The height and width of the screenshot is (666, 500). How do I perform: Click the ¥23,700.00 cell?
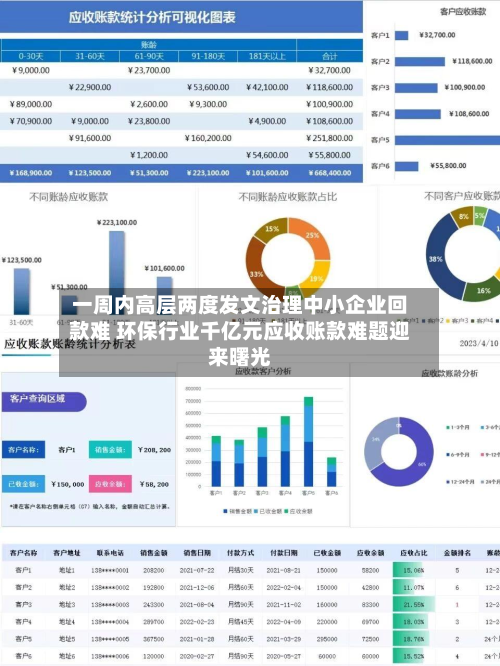click(x=149, y=71)
